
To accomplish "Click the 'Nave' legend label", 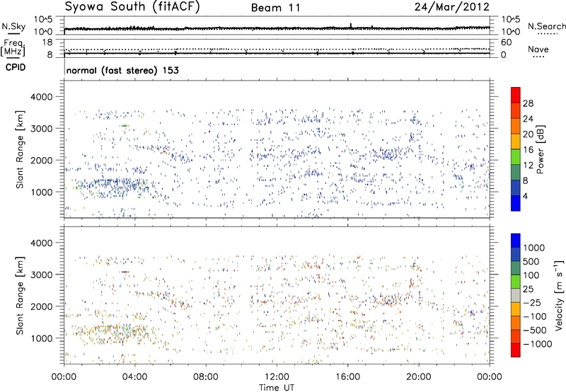I will [538, 49].
